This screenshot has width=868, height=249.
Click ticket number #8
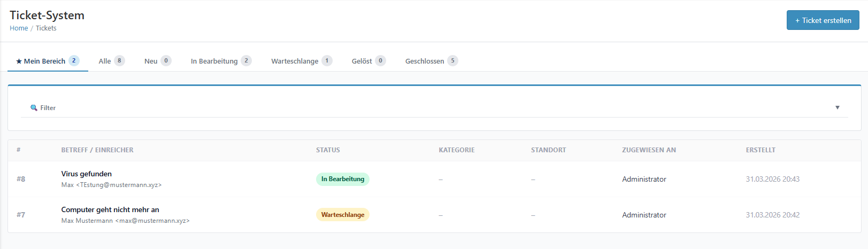pos(21,179)
